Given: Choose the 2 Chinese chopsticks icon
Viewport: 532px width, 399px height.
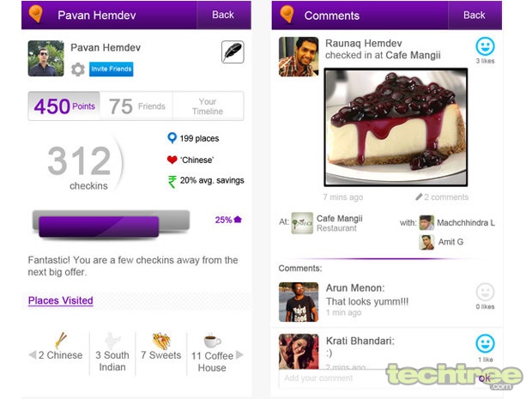Looking at the screenshot, I should tap(60, 341).
